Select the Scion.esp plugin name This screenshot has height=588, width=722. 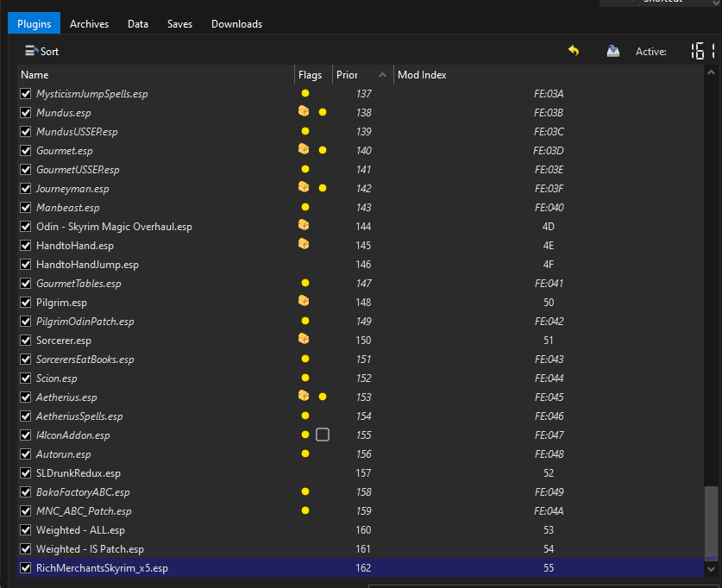click(x=56, y=378)
